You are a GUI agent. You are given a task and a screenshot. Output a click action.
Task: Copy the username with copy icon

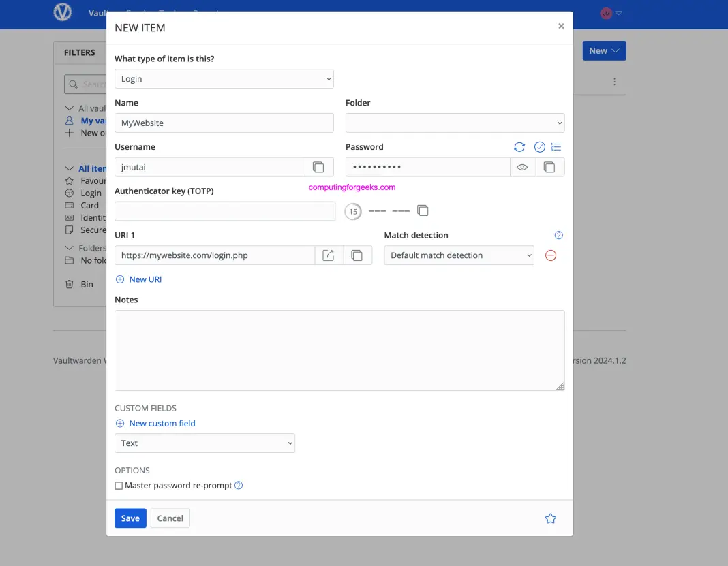click(x=319, y=167)
